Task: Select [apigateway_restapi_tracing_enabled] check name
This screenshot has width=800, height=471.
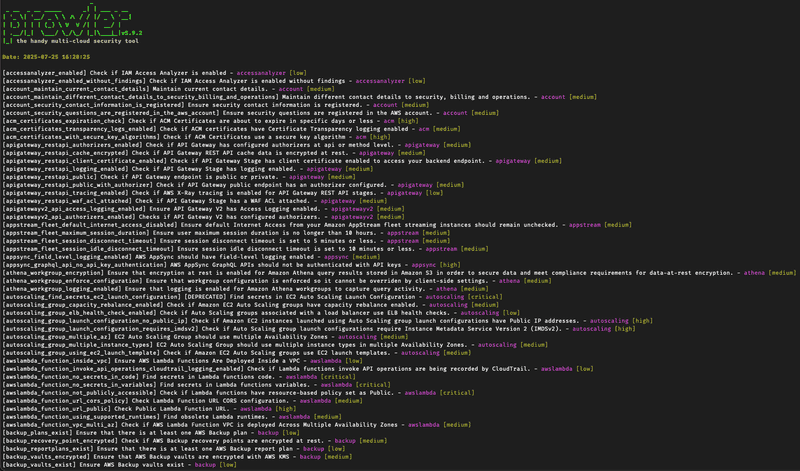Action: (65, 193)
